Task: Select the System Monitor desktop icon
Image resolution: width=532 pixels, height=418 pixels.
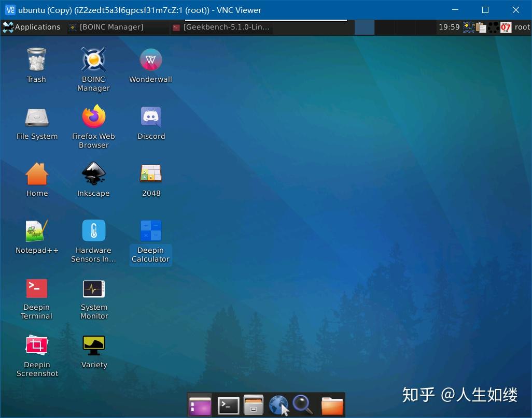Action: pyautogui.click(x=94, y=299)
